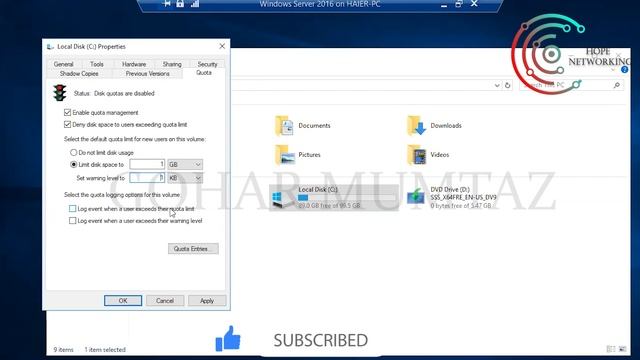This screenshot has width=640, height=360.
Task: Open the GB unit dropdown for disk limit
Action: pyautogui.click(x=185, y=164)
